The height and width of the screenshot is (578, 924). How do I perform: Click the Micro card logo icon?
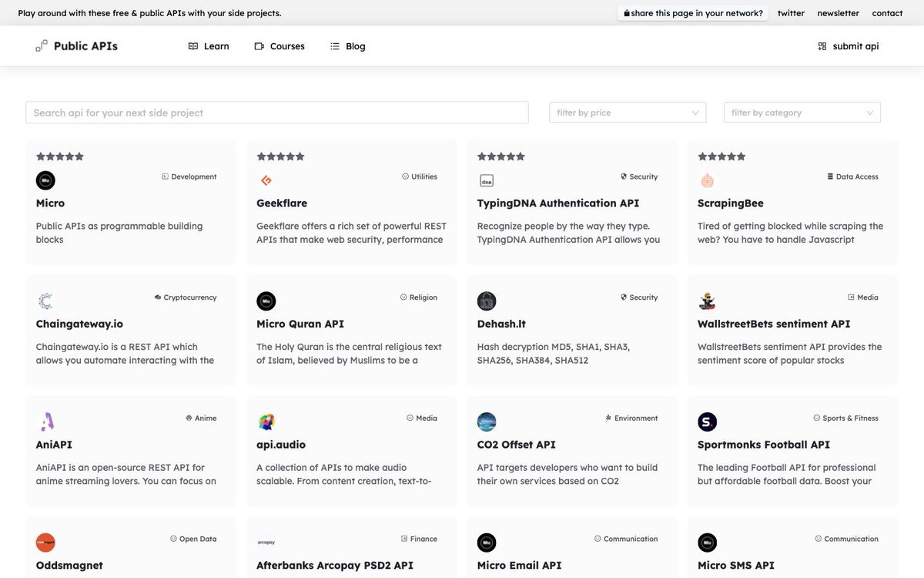click(x=45, y=180)
